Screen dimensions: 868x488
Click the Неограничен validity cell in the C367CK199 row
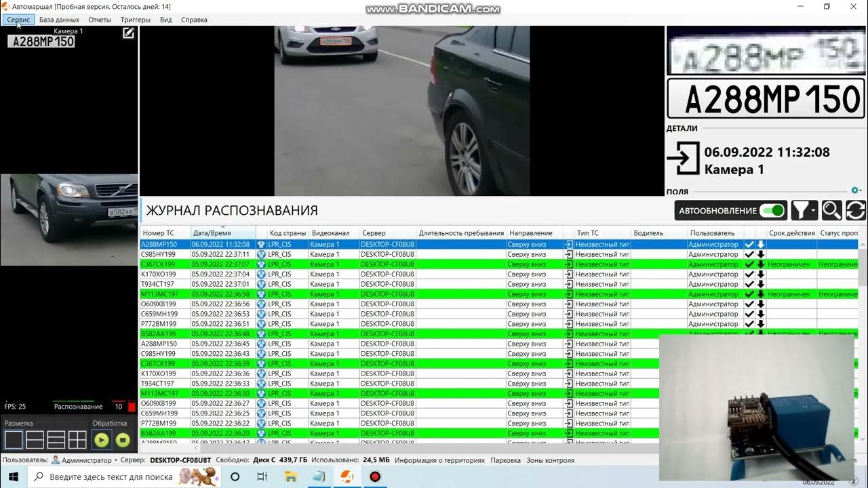point(792,264)
